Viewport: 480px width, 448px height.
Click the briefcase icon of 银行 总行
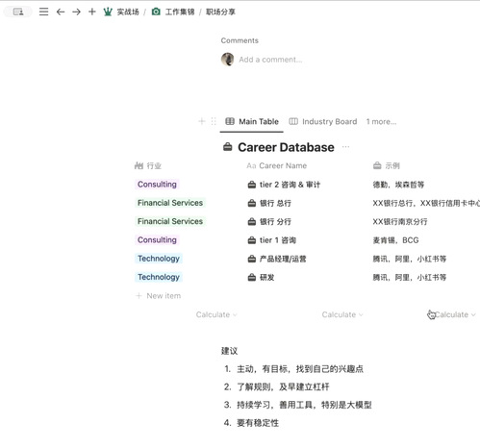click(x=252, y=203)
